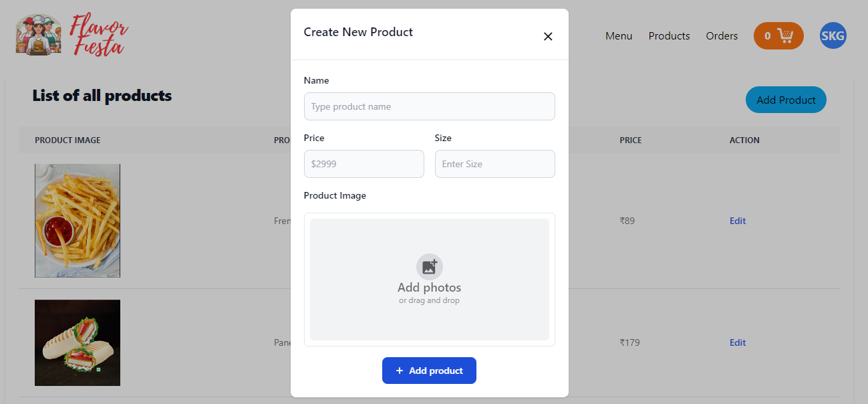Click the French fries product thumbnail
The height and width of the screenshot is (404, 868).
77,220
